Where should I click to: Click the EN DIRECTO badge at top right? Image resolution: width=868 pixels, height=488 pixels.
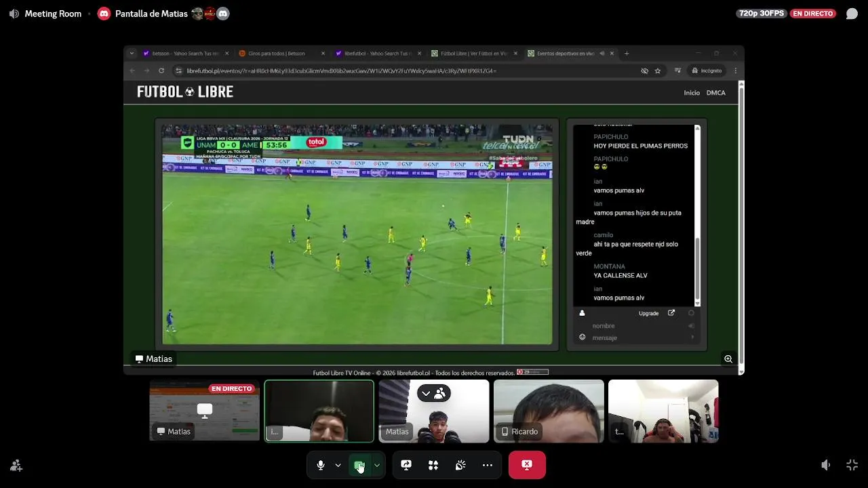[x=813, y=14]
